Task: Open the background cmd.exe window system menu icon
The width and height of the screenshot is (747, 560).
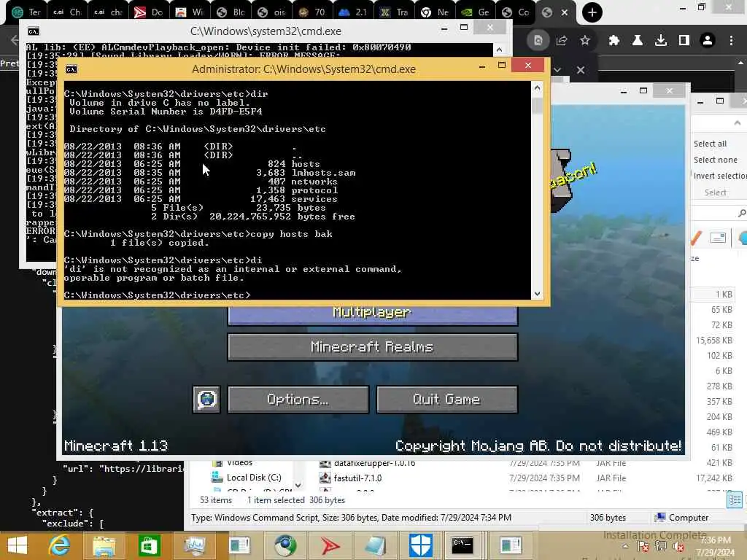Action: 34,31
